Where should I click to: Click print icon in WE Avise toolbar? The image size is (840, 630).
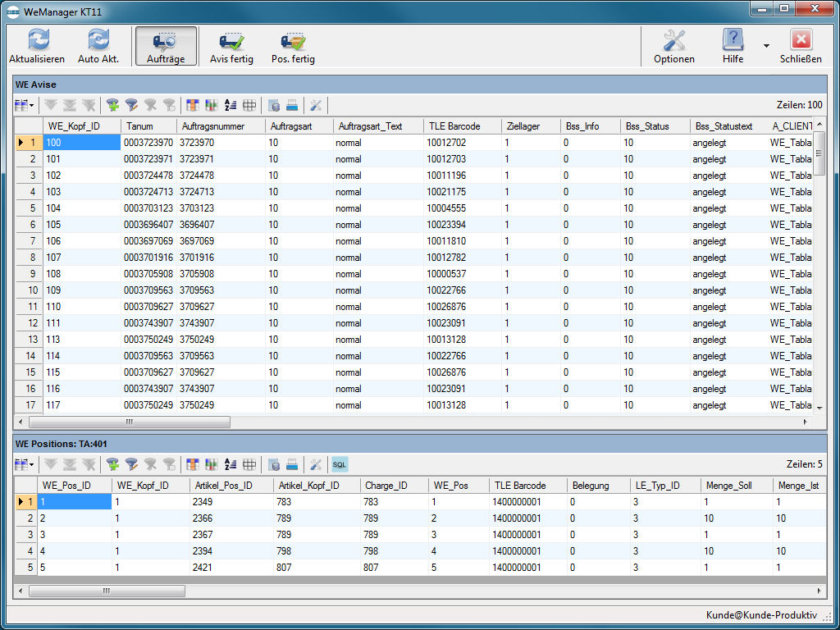point(292,106)
